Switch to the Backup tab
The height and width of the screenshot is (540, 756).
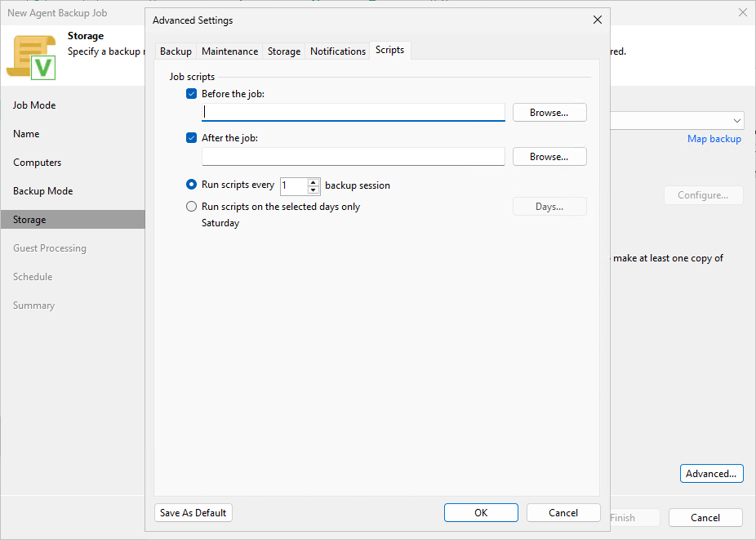click(176, 51)
